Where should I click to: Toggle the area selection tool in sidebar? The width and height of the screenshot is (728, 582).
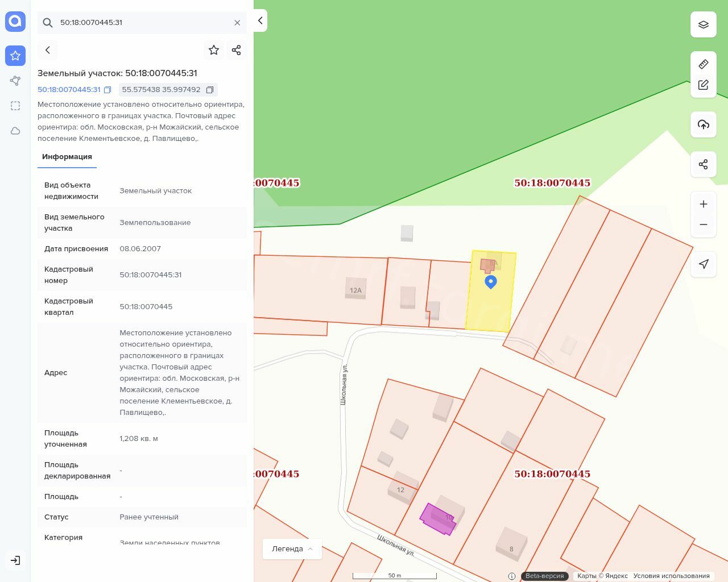pyautogui.click(x=15, y=106)
